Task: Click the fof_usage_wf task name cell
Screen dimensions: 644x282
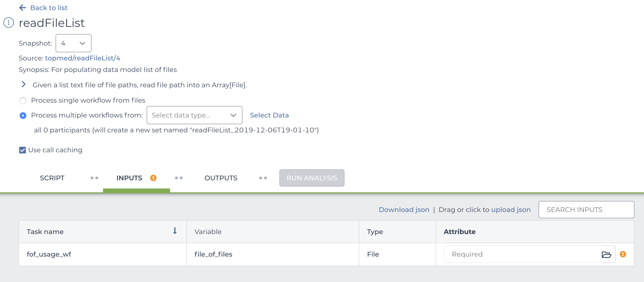Action: pyautogui.click(x=103, y=254)
